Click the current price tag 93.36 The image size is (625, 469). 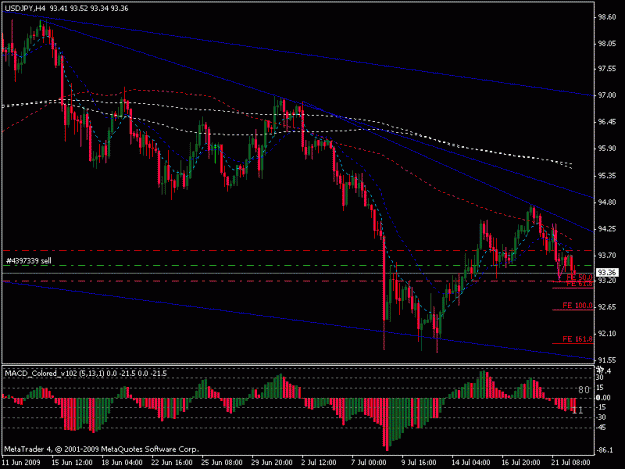[x=607, y=273]
